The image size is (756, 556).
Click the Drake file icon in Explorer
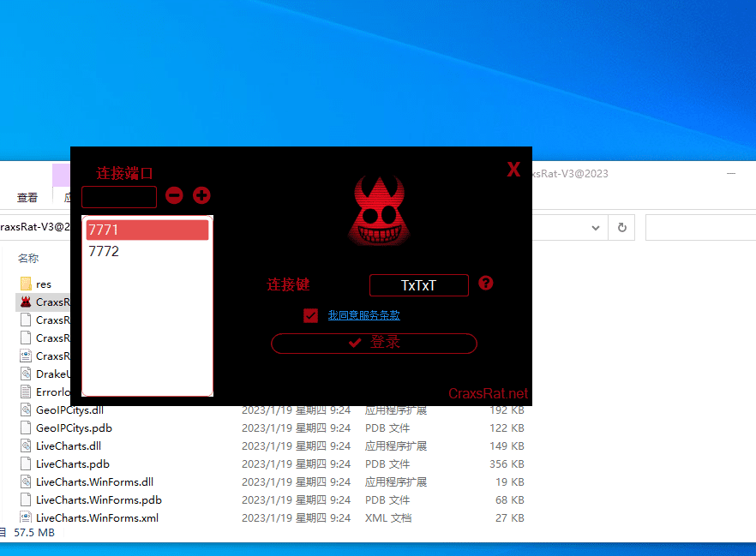pyautogui.click(x=26, y=374)
